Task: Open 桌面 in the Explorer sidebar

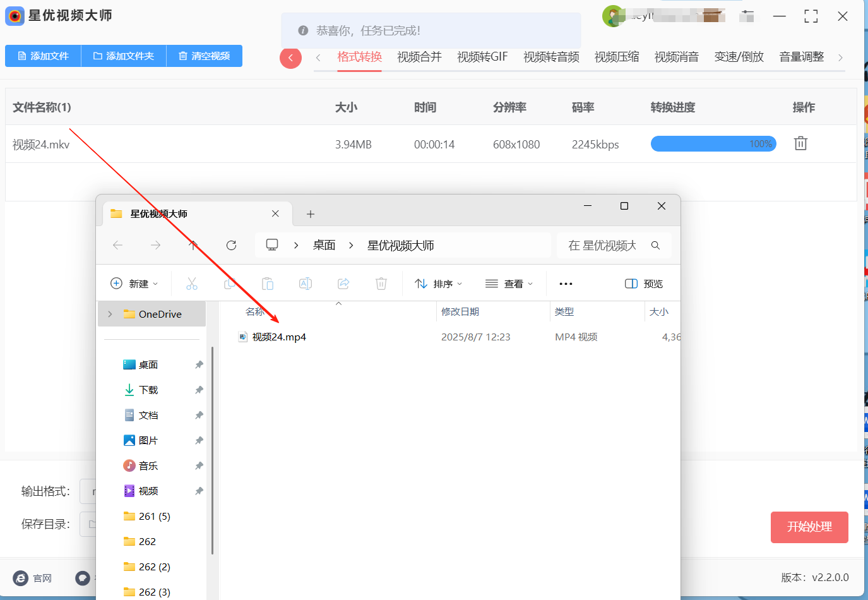Action: coord(148,364)
